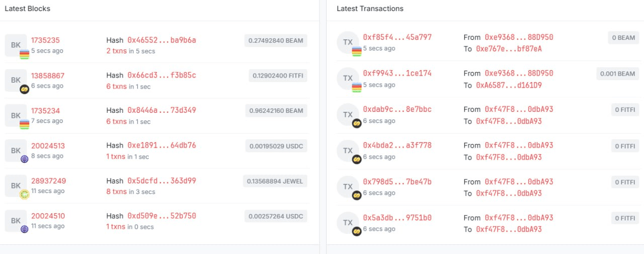Click the JEWEL chain badge on block 28937249

pyautogui.click(x=24, y=195)
